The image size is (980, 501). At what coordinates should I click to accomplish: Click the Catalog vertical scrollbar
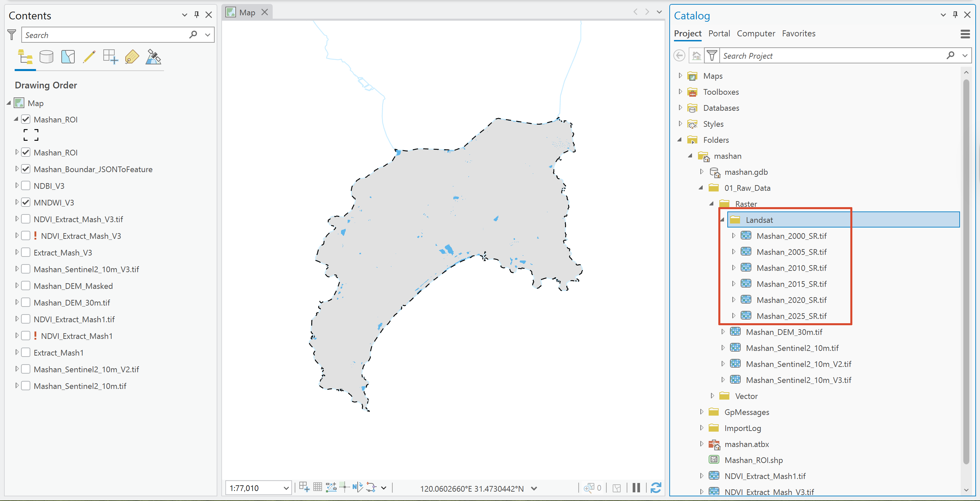point(966,272)
